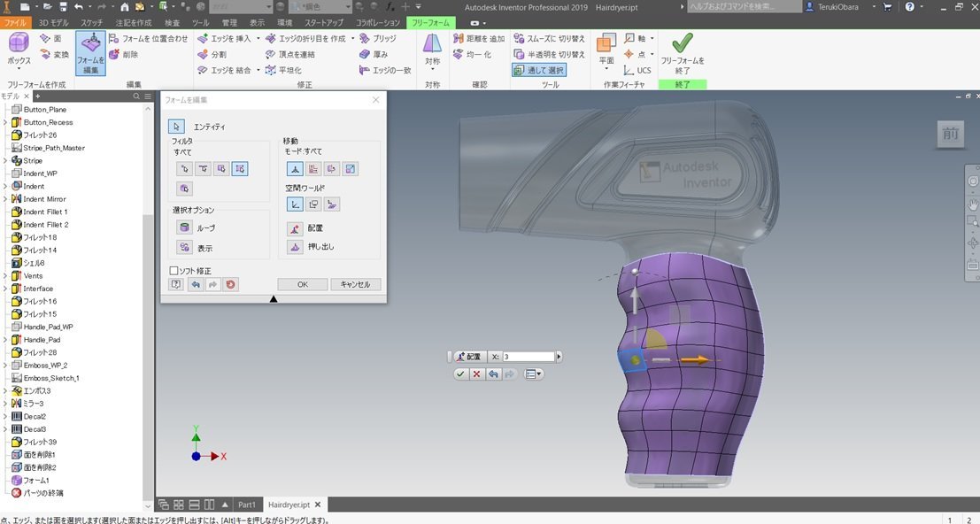Choose the 分割 subdivide tool
This screenshot has width=980, height=524.
pos(212,54)
